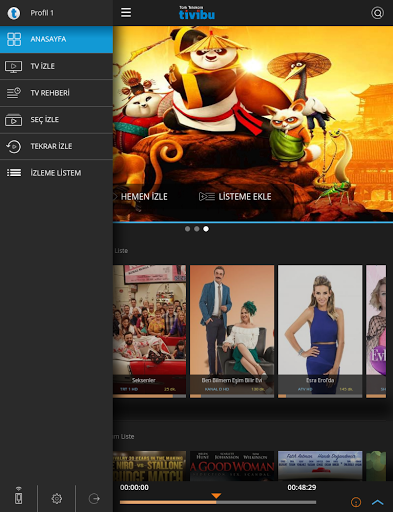Click the logout arrow icon

coord(94,498)
